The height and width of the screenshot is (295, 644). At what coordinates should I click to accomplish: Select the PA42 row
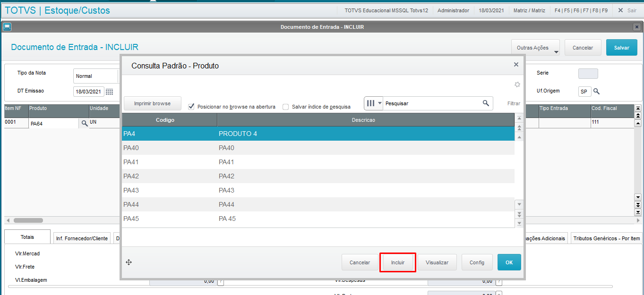318,176
